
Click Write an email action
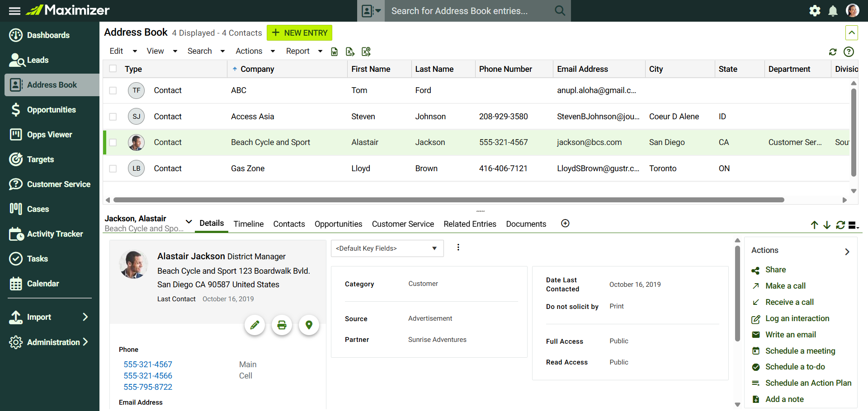tap(790, 335)
